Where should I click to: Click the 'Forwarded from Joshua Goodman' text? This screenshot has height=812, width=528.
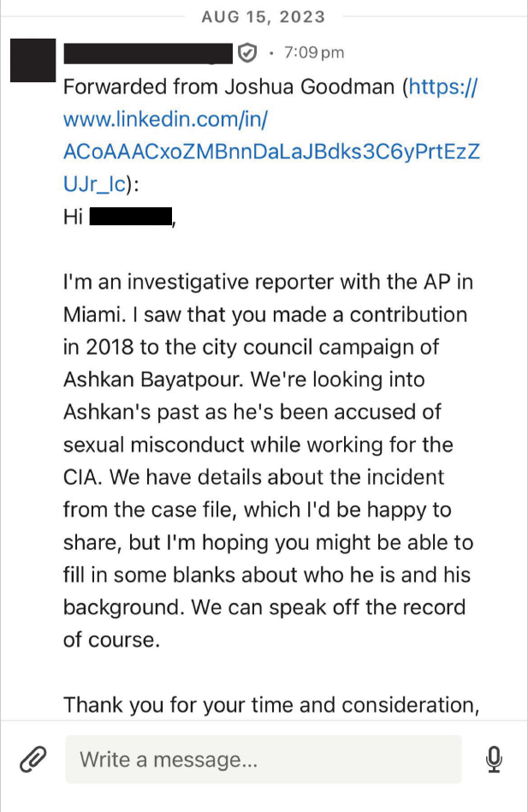[228, 87]
